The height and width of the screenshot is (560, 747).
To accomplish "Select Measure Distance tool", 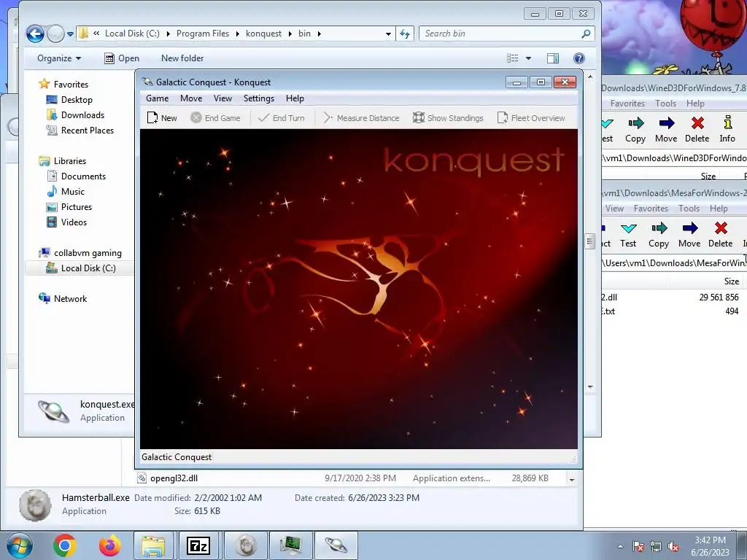I will pos(361,117).
